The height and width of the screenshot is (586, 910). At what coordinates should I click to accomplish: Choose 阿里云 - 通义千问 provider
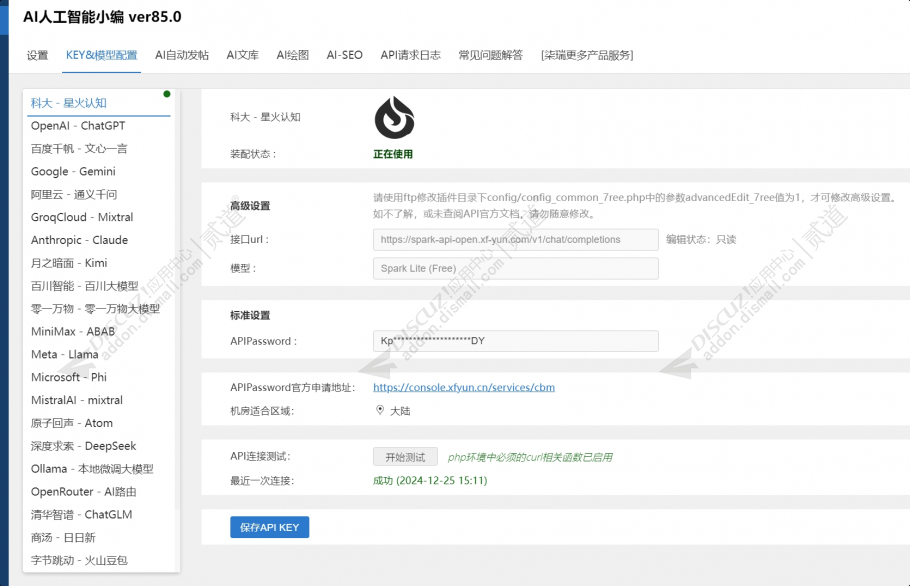click(74, 194)
